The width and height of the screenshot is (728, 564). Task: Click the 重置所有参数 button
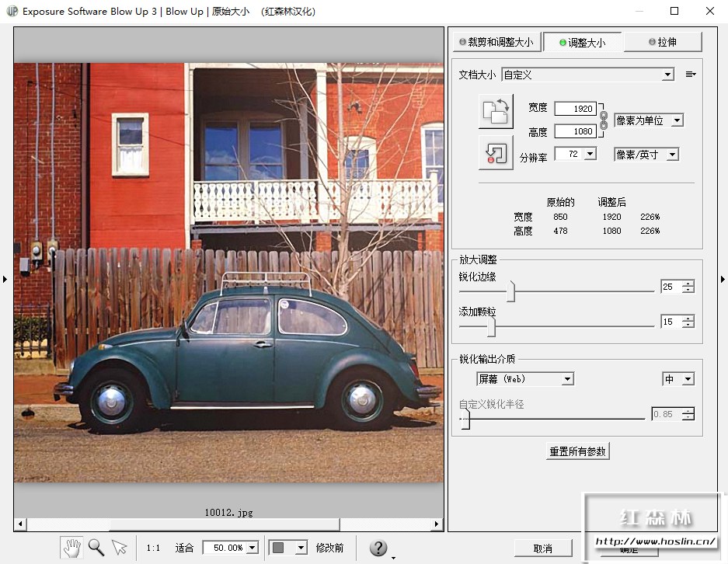point(577,451)
